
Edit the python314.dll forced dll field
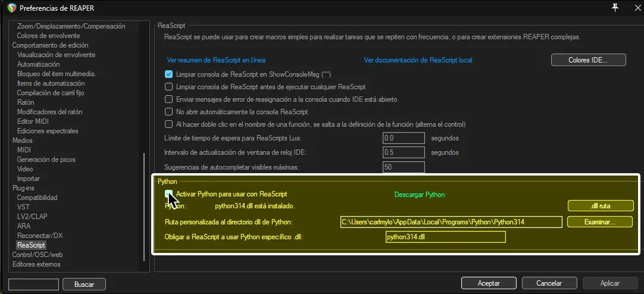tap(446, 237)
